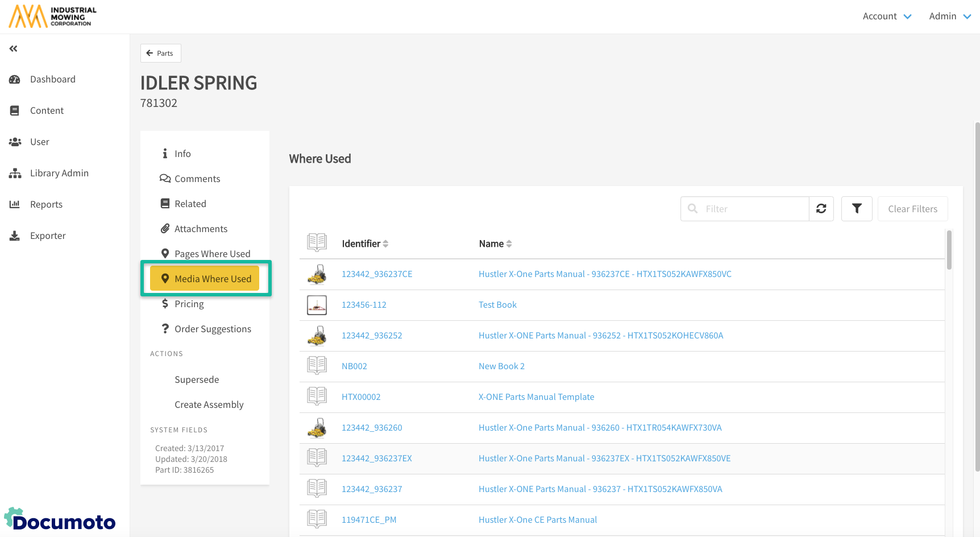The height and width of the screenshot is (537, 980).
Task: Click the Attachments paperclip icon
Action: [165, 229]
